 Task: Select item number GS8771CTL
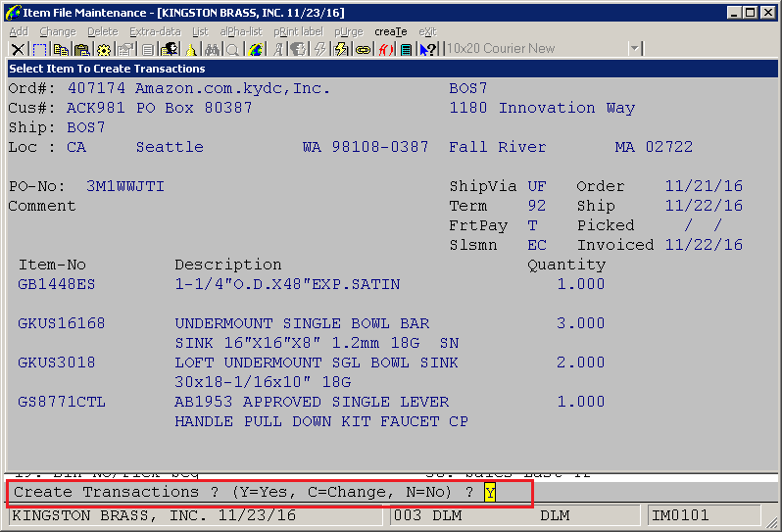[x=62, y=402]
